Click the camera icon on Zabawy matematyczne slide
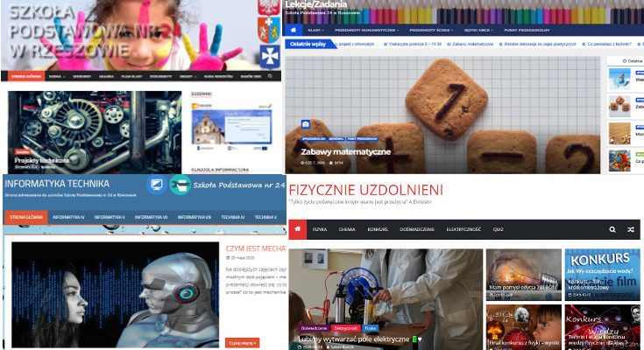This screenshot has width=644, height=350. [305, 124]
